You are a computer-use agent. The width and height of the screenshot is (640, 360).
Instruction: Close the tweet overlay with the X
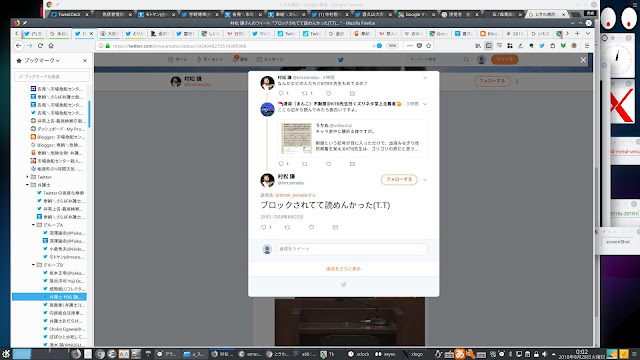point(583,60)
